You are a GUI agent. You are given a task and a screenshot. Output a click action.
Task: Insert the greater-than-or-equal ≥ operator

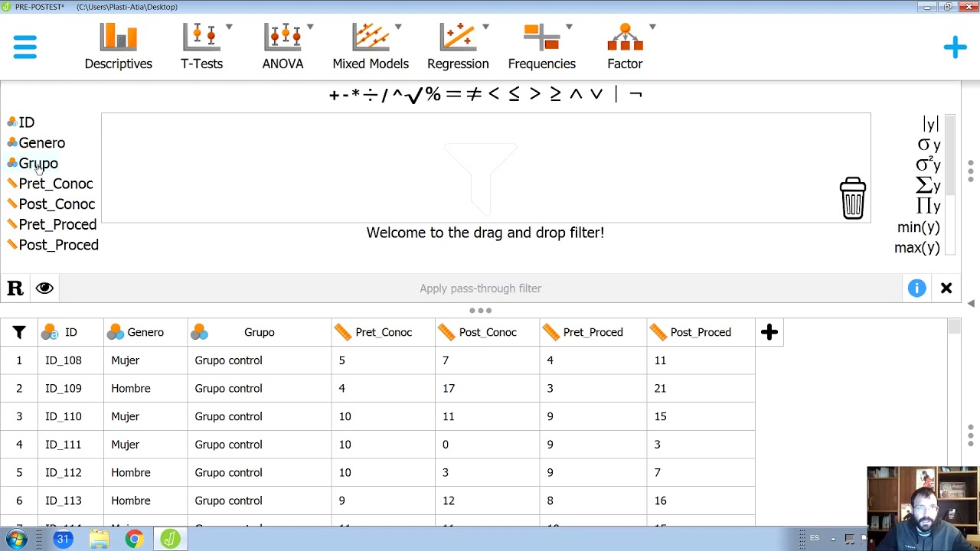[x=555, y=94]
